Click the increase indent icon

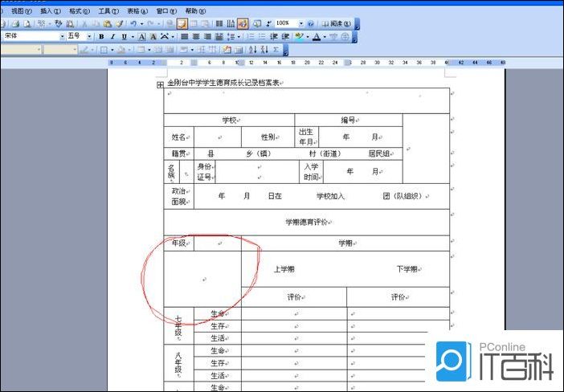point(285,36)
